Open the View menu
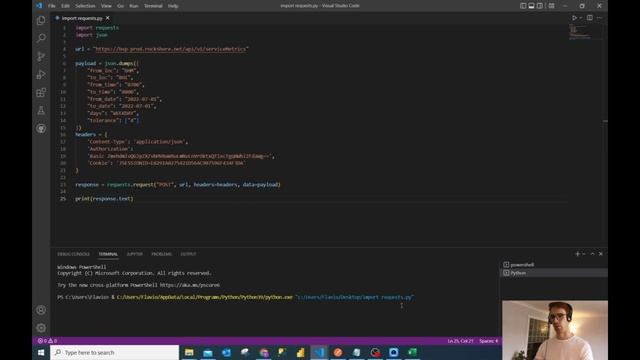 [x=106, y=6]
